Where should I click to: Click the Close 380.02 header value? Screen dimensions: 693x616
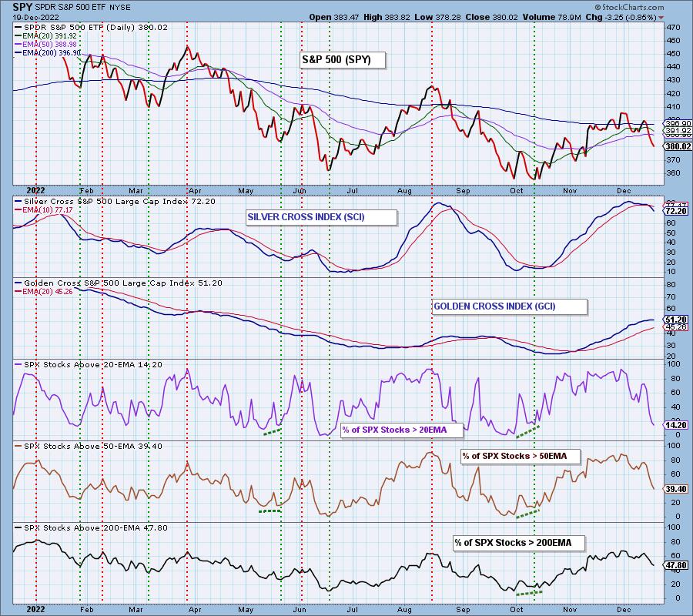pyautogui.click(x=491, y=17)
